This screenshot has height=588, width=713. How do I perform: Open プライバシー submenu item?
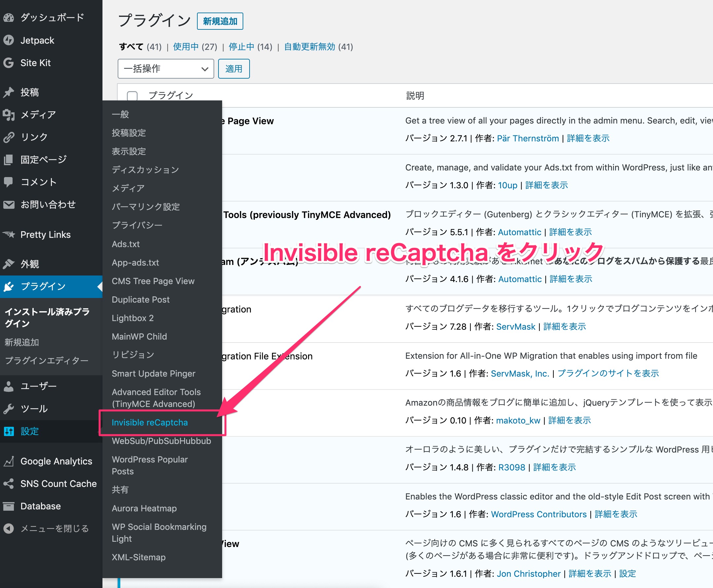click(x=137, y=225)
